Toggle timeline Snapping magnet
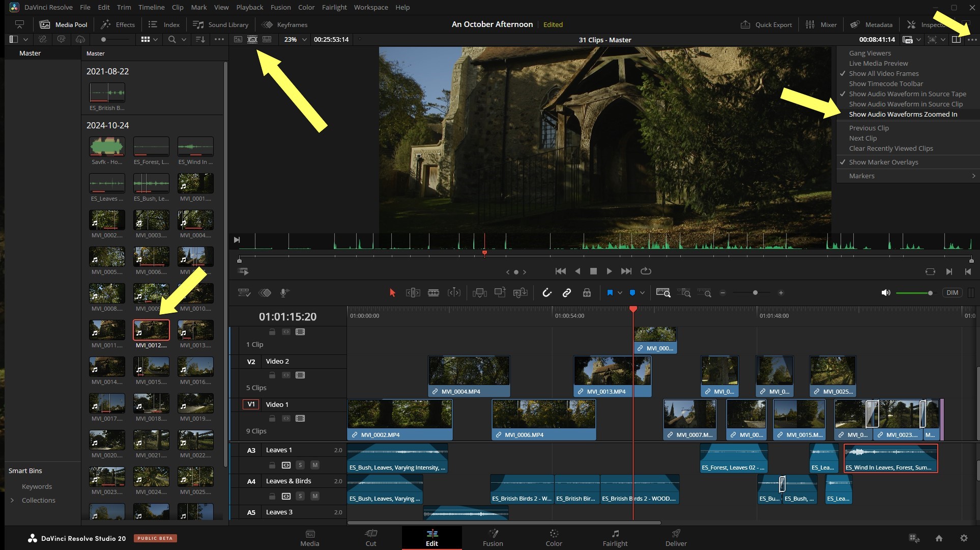Screen dimensions: 980x550 pyautogui.click(x=547, y=293)
